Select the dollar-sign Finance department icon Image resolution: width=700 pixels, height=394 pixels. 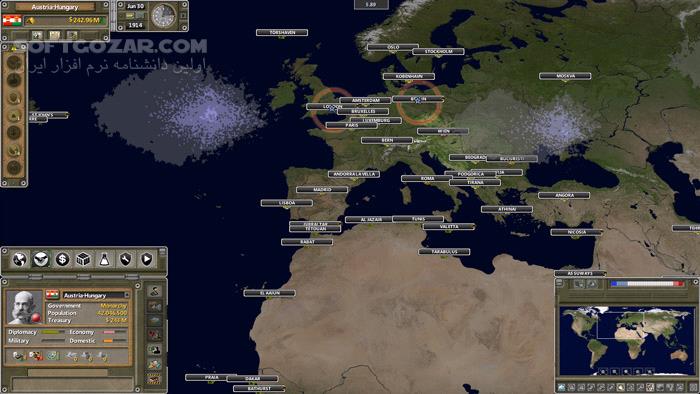[62, 259]
